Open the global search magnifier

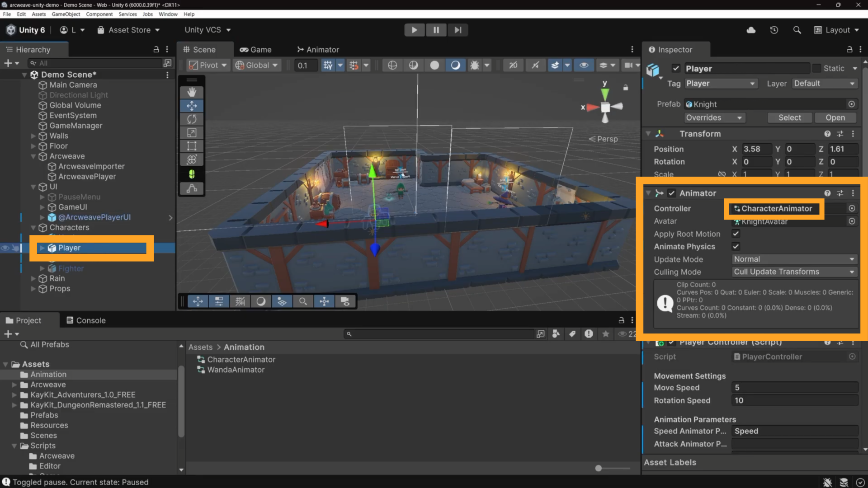coord(797,30)
